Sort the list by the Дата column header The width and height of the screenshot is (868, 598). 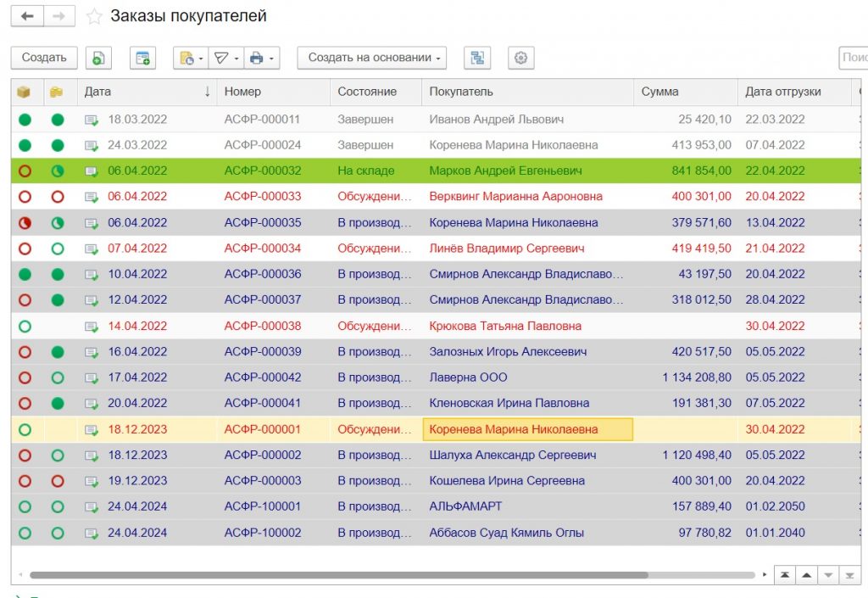144,92
